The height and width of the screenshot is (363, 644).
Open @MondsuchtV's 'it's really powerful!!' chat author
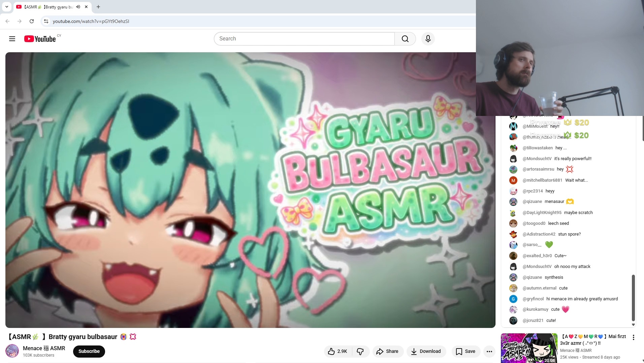click(x=537, y=159)
